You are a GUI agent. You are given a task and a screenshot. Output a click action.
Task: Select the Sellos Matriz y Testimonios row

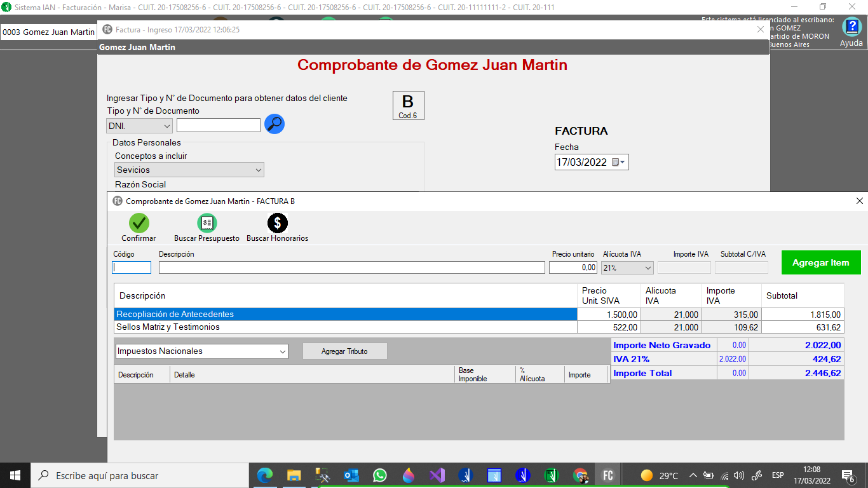[x=345, y=327]
